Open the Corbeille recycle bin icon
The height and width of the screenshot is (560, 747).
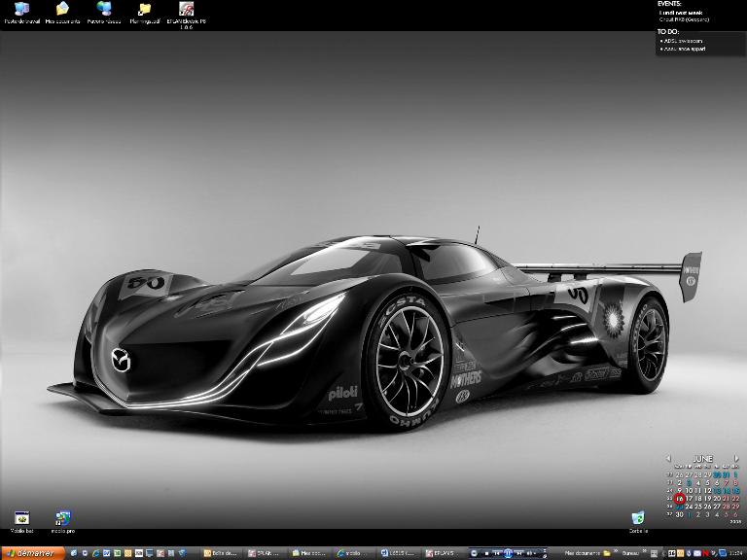(x=638, y=522)
